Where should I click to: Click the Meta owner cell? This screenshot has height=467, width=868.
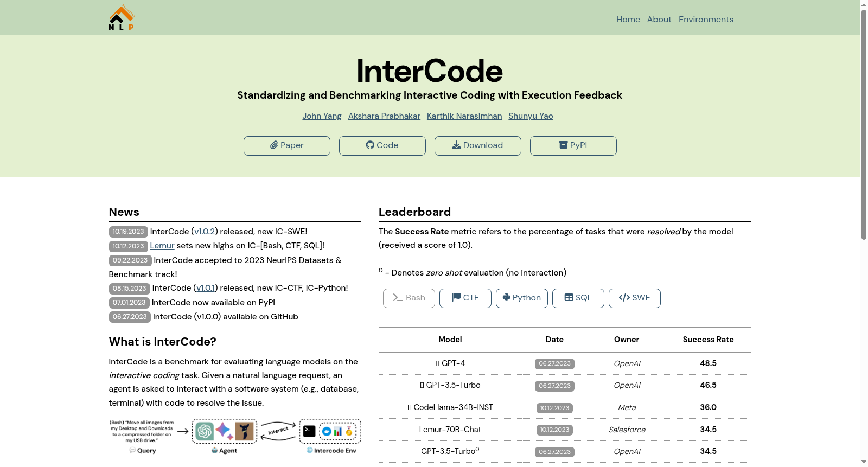(627, 407)
